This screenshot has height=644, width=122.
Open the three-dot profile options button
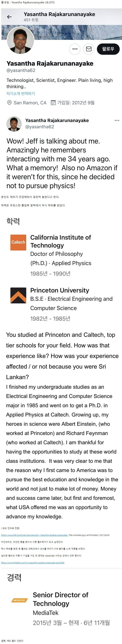tap(75, 49)
